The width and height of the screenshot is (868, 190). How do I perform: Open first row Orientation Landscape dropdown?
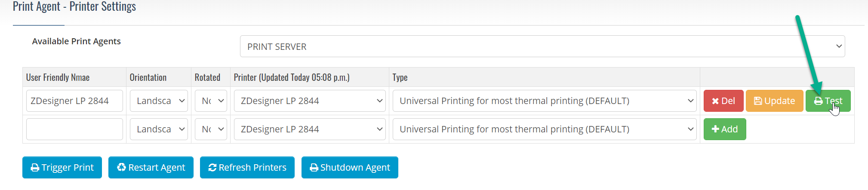[159, 101]
